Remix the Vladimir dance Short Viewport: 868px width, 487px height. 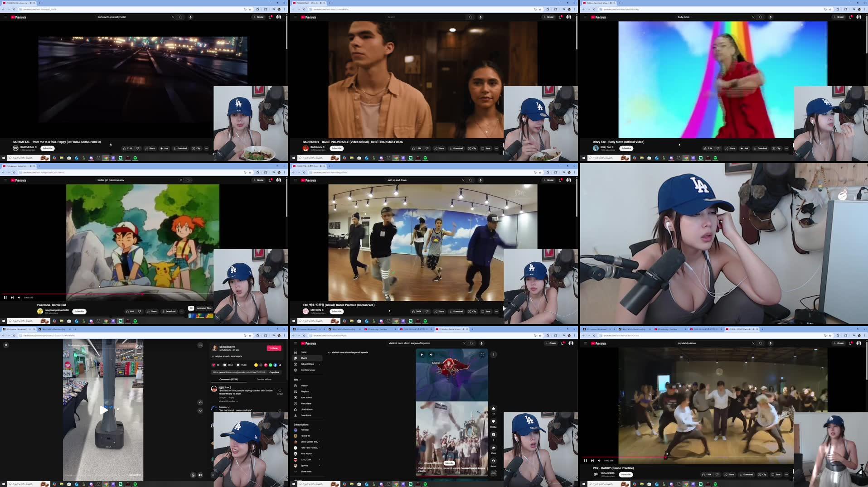[x=494, y=461]
